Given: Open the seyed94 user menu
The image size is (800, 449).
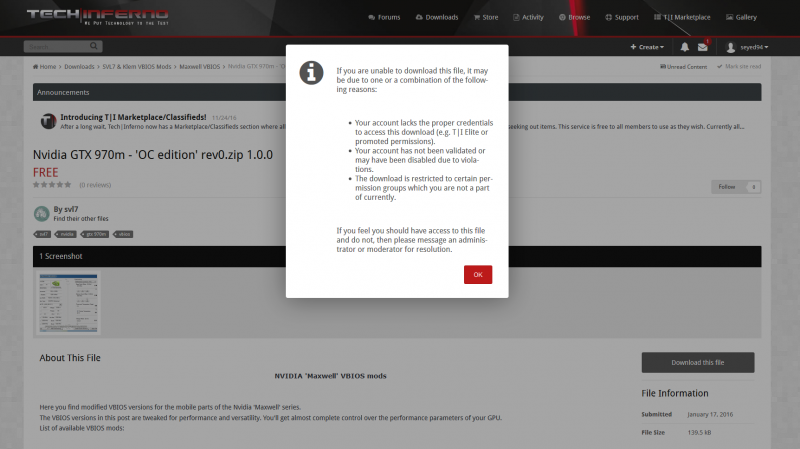Looking at the screenshot, I should coord(754,47).
